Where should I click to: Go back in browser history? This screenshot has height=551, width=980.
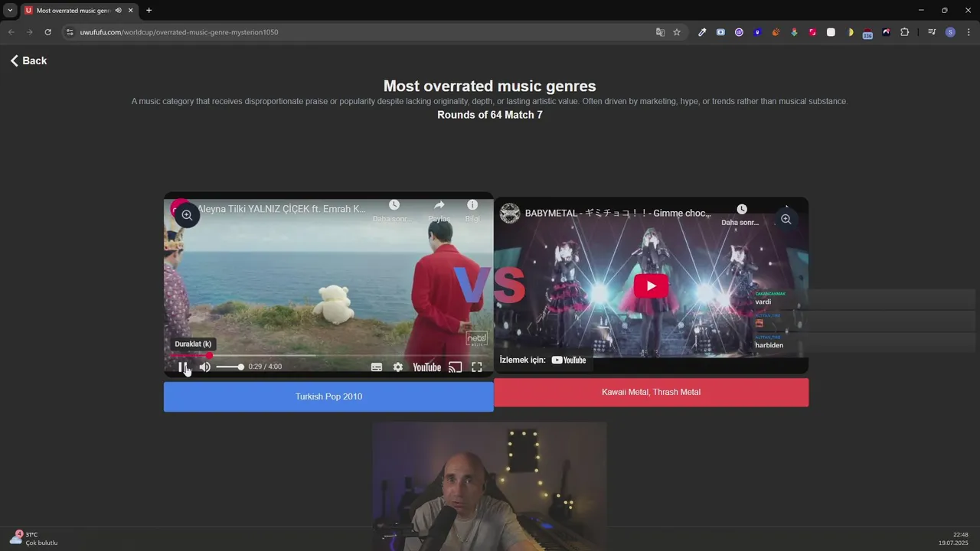(11, 32)
